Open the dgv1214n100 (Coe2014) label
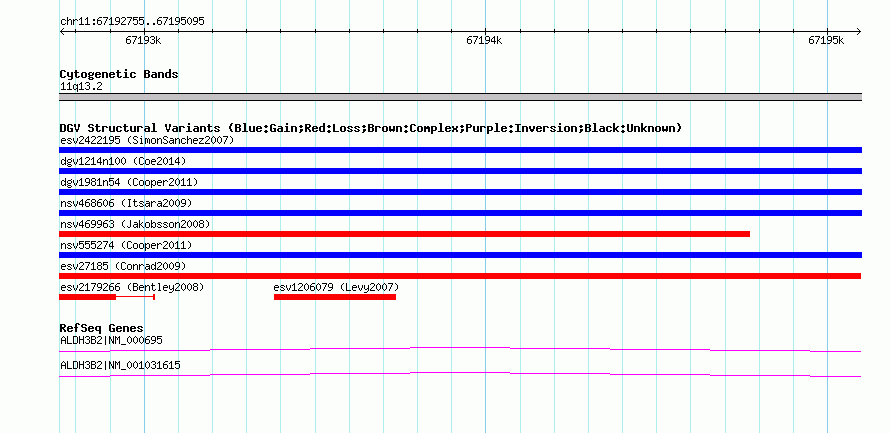The width and height of the screenshot is (890, 433). 123,161
